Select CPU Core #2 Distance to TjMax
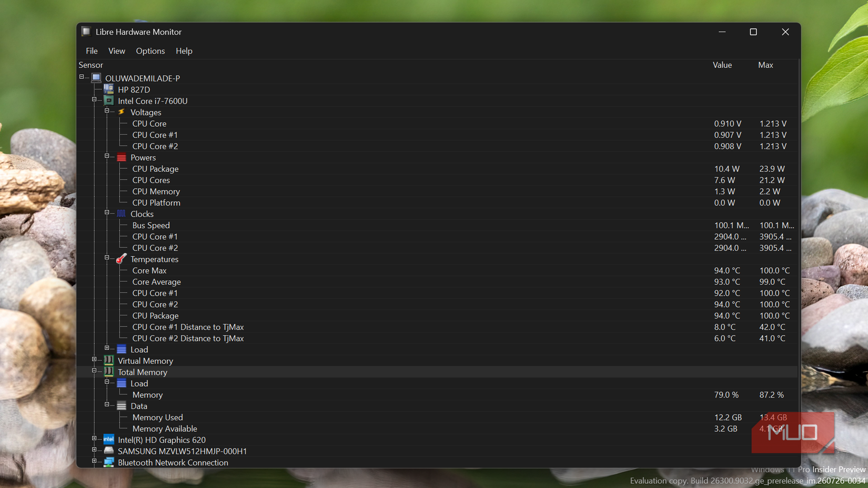868x488 pixels. [438, 338]
